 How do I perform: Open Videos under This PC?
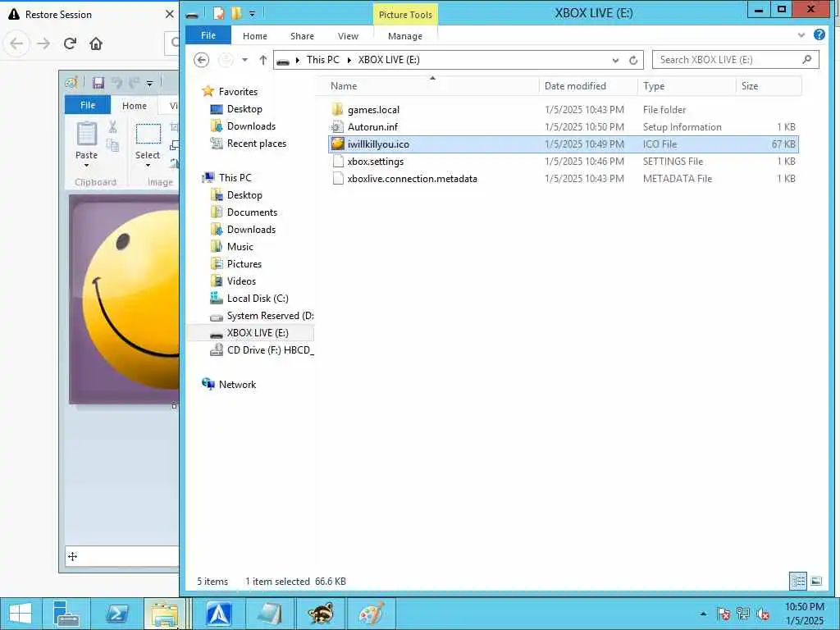tap(241, 281)
